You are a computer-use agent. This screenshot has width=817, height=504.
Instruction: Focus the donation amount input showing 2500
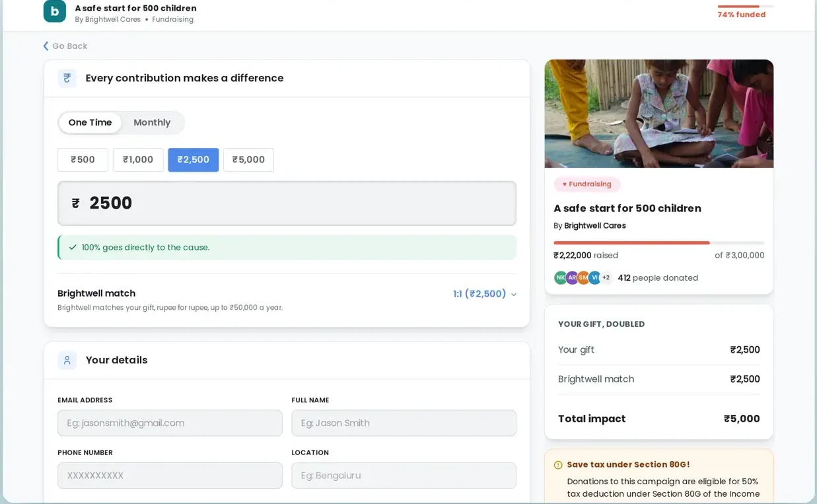pos(287,203)
